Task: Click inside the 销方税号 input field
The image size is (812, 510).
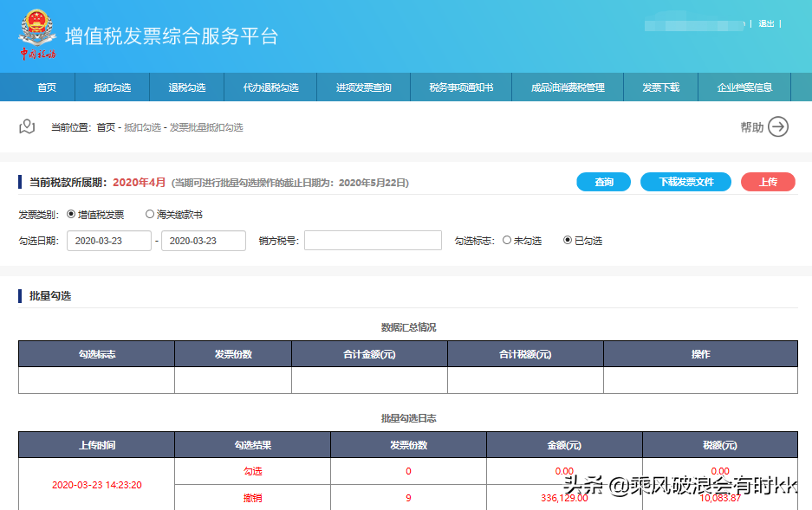Action: [373, 240]
